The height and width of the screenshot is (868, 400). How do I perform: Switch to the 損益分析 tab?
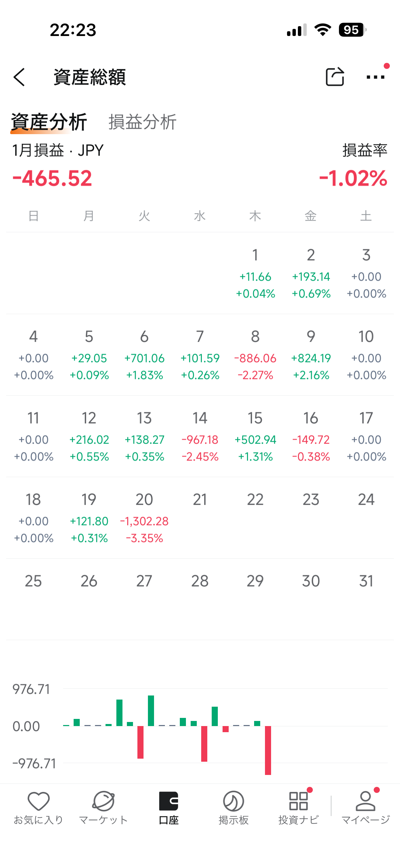click(142, 122)
